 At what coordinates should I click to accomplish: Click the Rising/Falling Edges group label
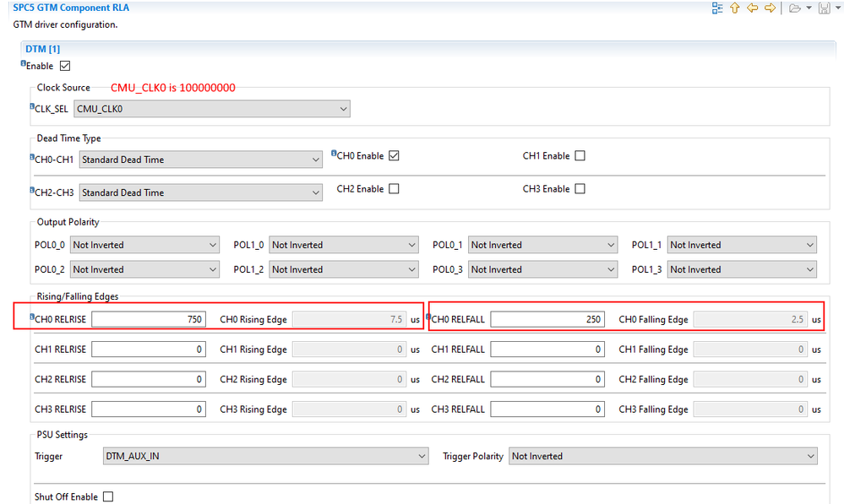click(x=78, y=296)
